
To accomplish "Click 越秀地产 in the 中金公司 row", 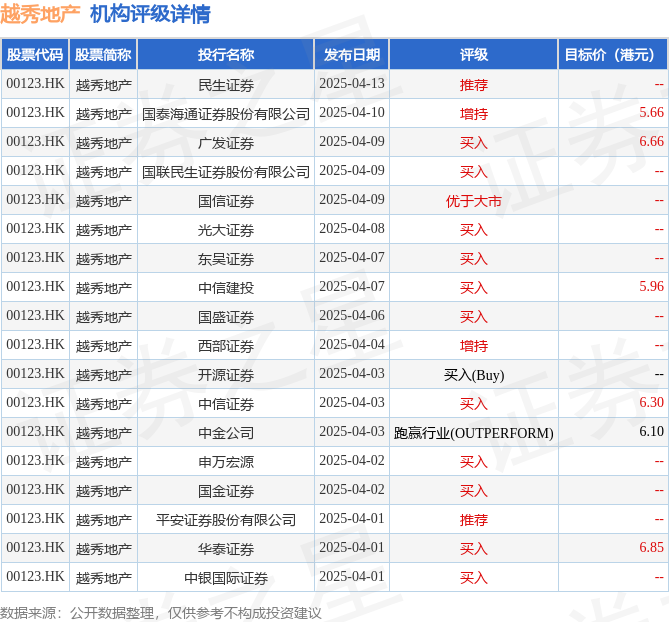I will tap(103, 433).
